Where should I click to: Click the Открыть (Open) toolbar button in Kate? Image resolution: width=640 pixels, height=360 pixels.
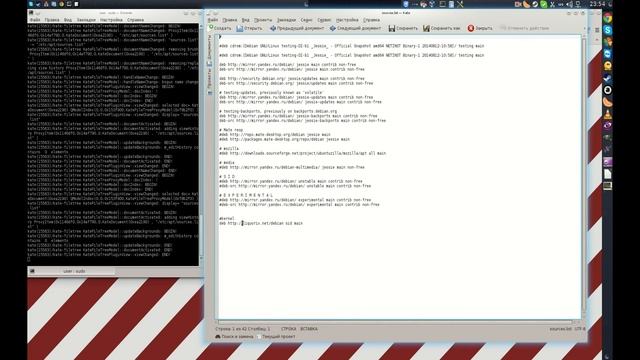coord(249,28)
